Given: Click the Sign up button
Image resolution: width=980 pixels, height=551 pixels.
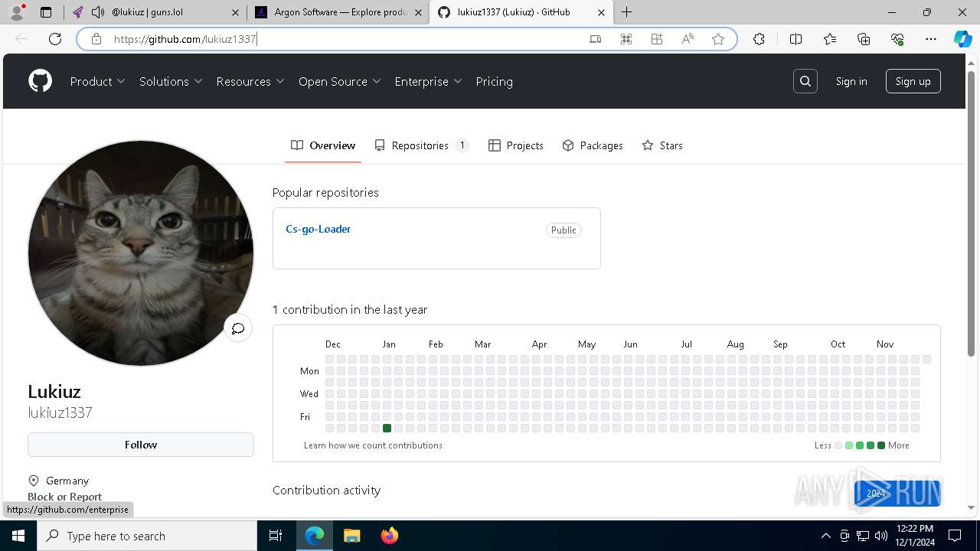Looking at the screenshot, I should [913, 81].
